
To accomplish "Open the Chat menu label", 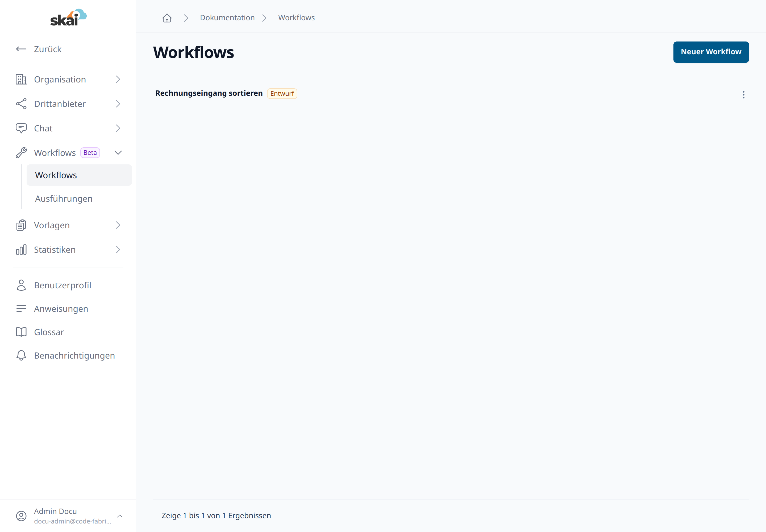I will [43, 128].
